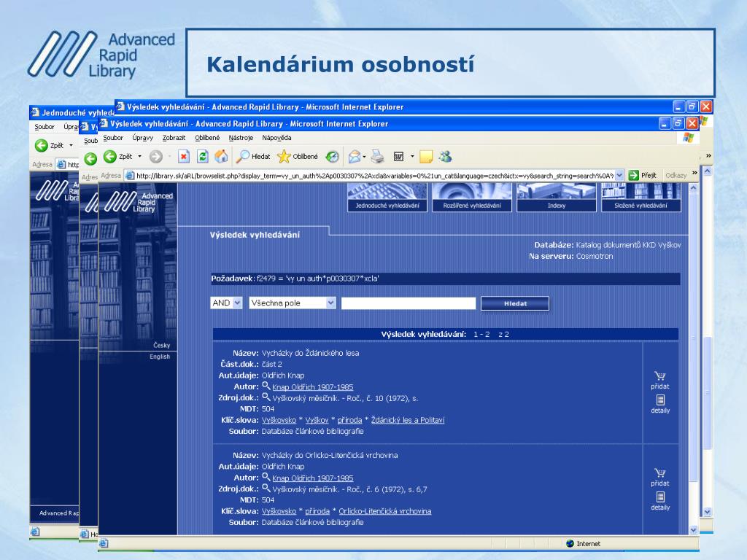The image size is (747, 560).
Task: Open the Úpravy menu
Action: pos(142,138)
